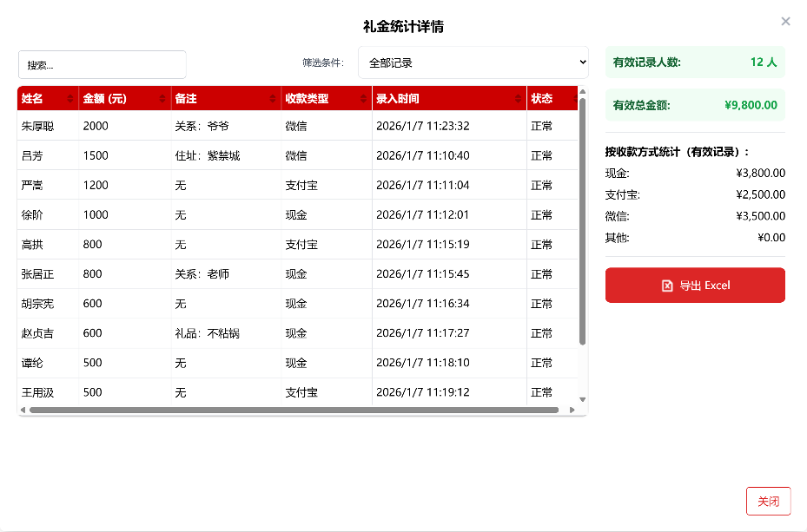
Task: Close the dialog using the × icon
Action: pyautogui.click(x=784, y=21)
